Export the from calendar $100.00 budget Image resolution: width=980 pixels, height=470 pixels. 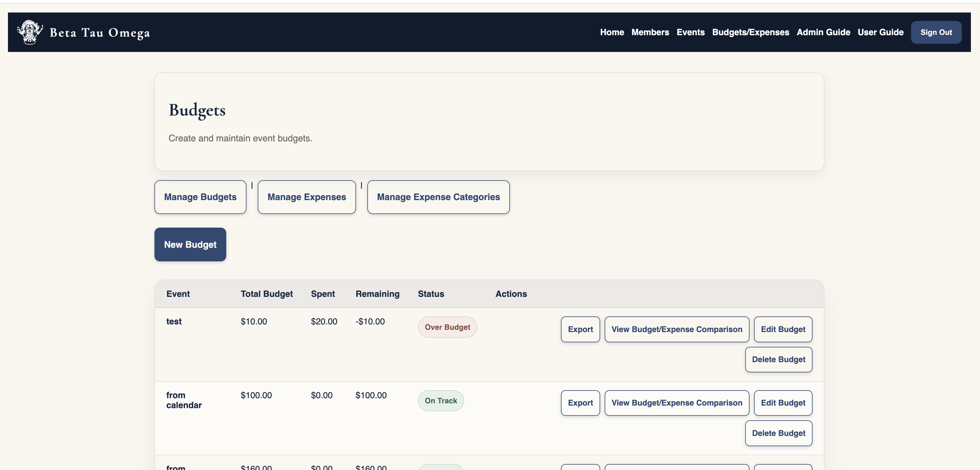(580, 403)
